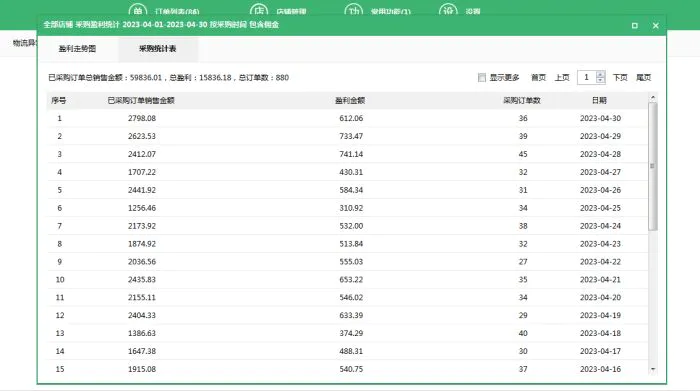This screenshot has width=700, height=391.
Task: Go to 首页 first page
Action: click(538, 78)
